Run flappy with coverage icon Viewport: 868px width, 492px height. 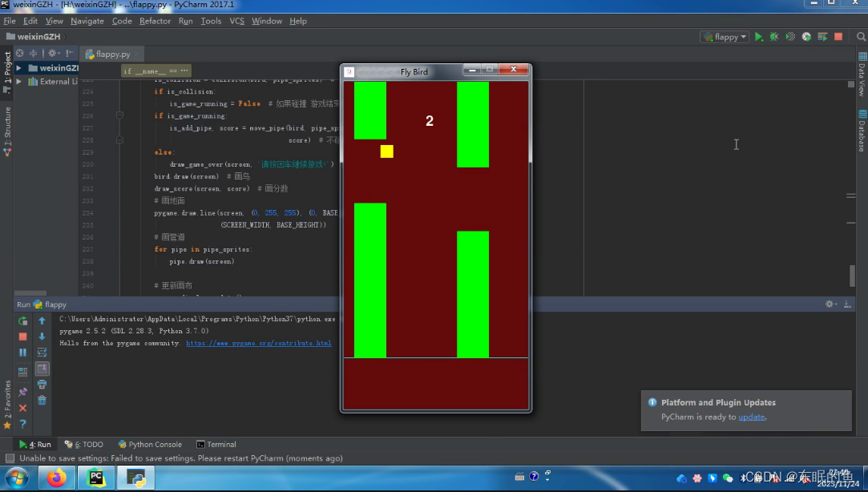pyautogui.click(x=790, y=37)
